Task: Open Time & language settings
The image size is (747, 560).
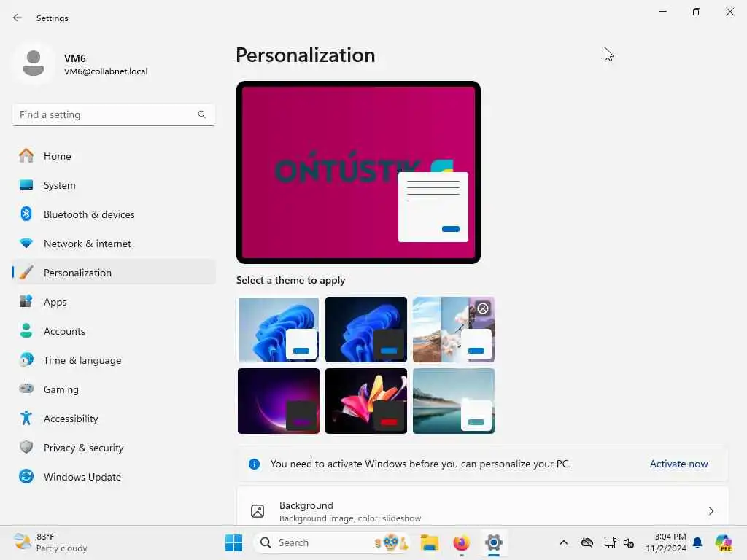Action: tap(114, 360)
